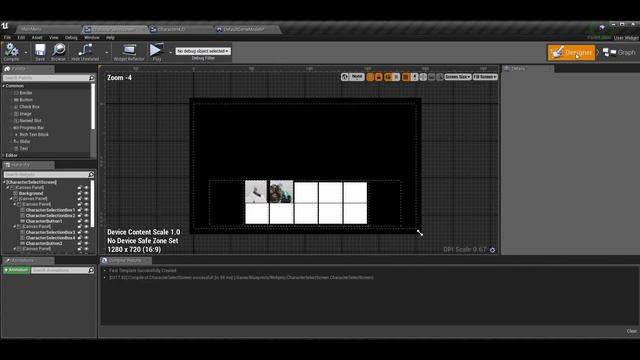Viewport: 640px width, 360px height.
Task: Collapse the Common category in Palette
Action: coord(4,86)
